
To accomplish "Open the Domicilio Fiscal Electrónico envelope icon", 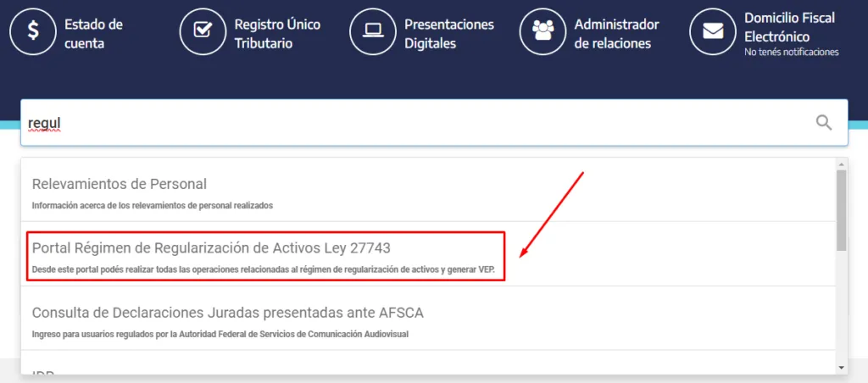I will [x=713, y=31].
